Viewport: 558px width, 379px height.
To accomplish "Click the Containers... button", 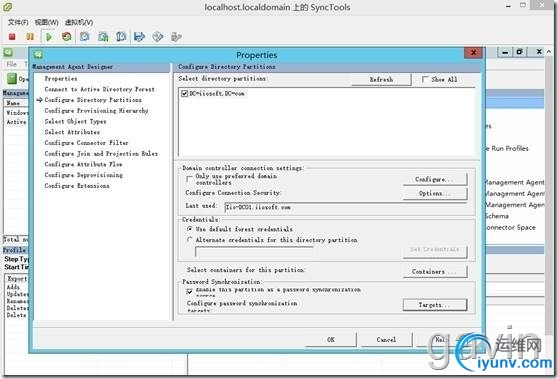I will [435, 272].
